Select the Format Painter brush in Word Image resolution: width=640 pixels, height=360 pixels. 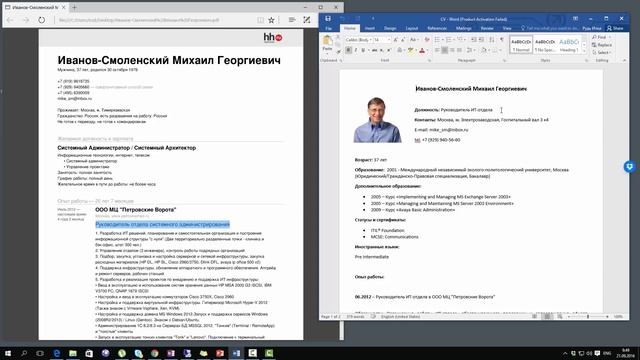pos(338,52)
